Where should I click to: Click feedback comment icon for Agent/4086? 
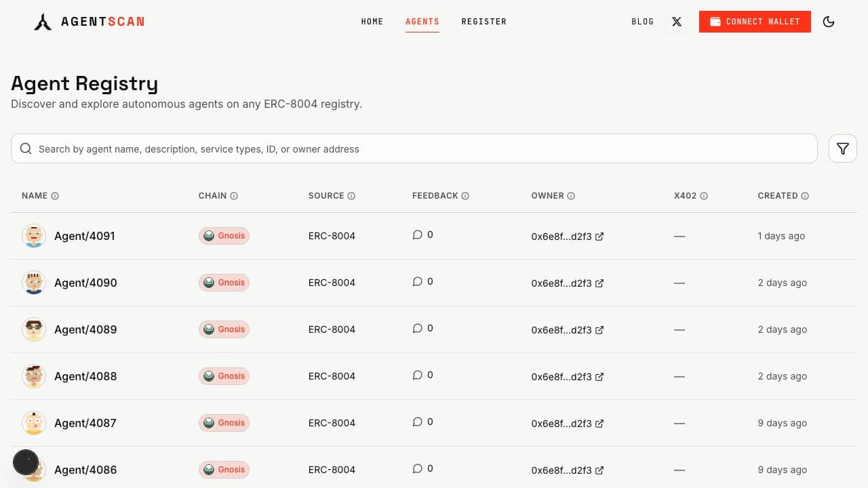point(417,468)
